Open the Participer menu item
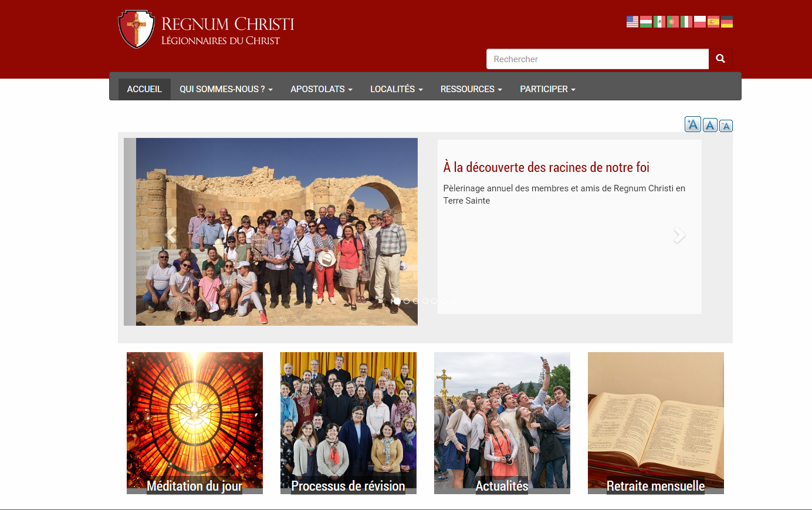This screenshot has height=510, width=812. [x=547, y=89]
